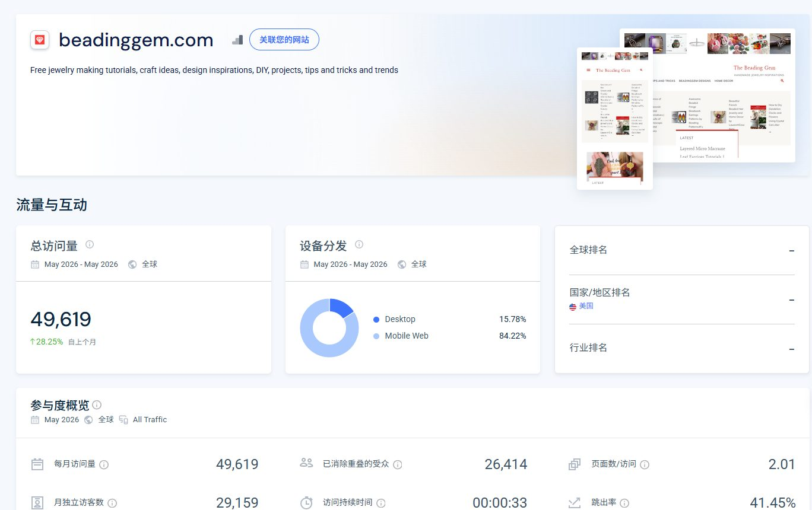Click the 84.22% Mobile Web share value
812x510 pixels.
click(513, 336)
